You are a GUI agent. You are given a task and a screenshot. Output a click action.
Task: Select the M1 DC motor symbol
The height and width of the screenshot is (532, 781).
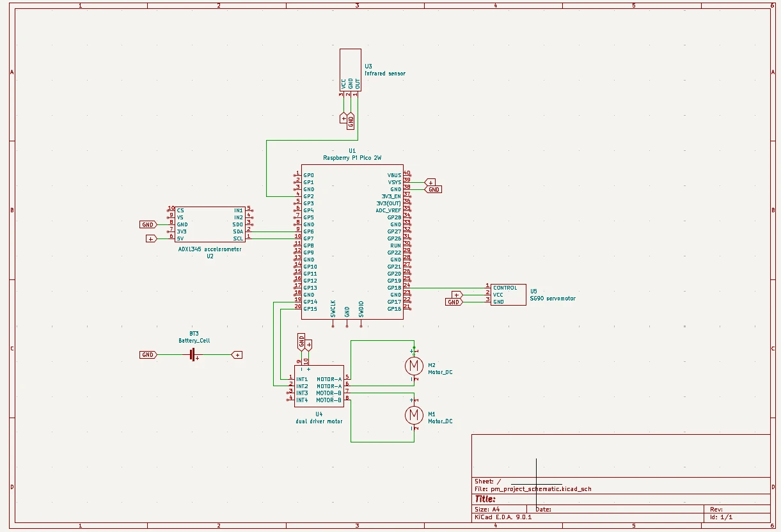click(x=414, y=415)
